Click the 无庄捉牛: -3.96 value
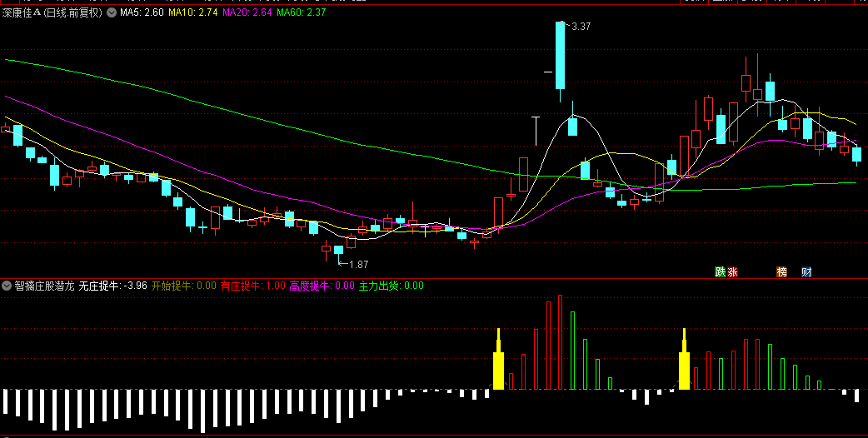 point(113,286)
